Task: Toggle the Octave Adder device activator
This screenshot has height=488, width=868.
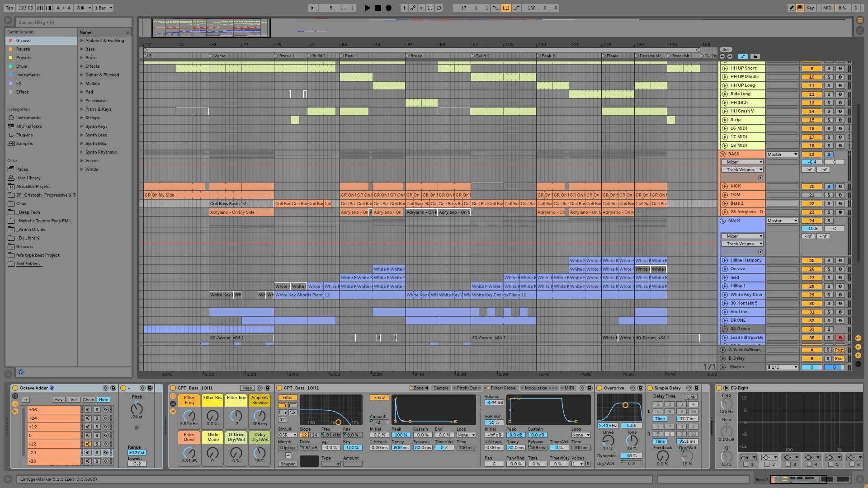Action: point(15,388)
